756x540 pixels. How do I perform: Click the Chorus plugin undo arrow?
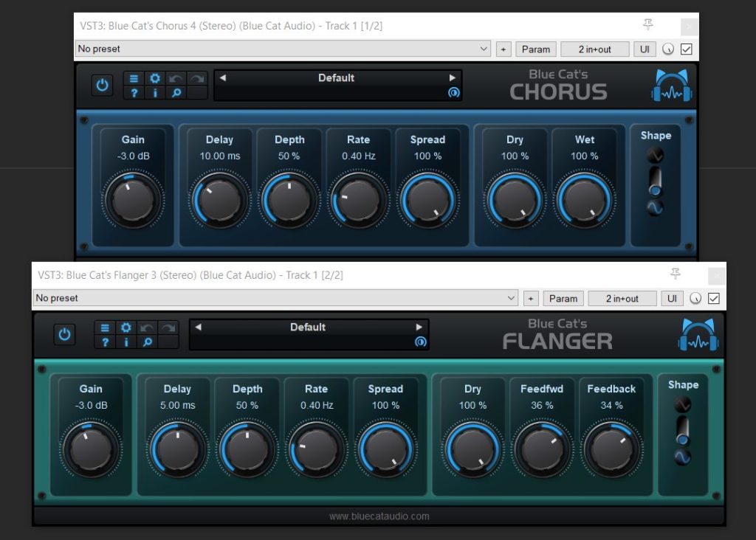pyautogui.click(x=176, y=78)
